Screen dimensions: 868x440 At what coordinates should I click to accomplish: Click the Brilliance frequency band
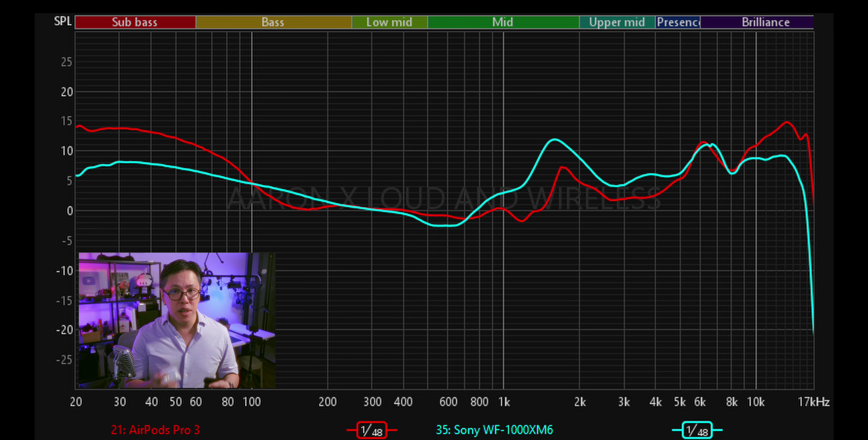(x=757, y=22)
